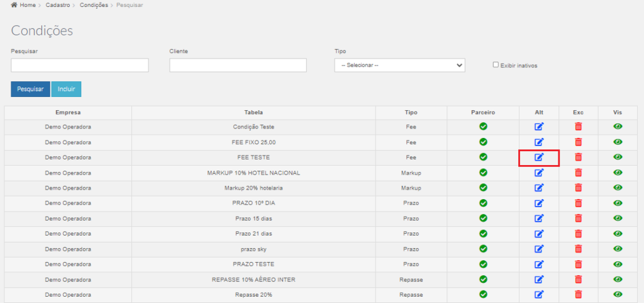Image resolution: width=644 pixels, height=303 pixels.
Task: Click the Home icon in breadcrumb
Action: click(14, 5)
